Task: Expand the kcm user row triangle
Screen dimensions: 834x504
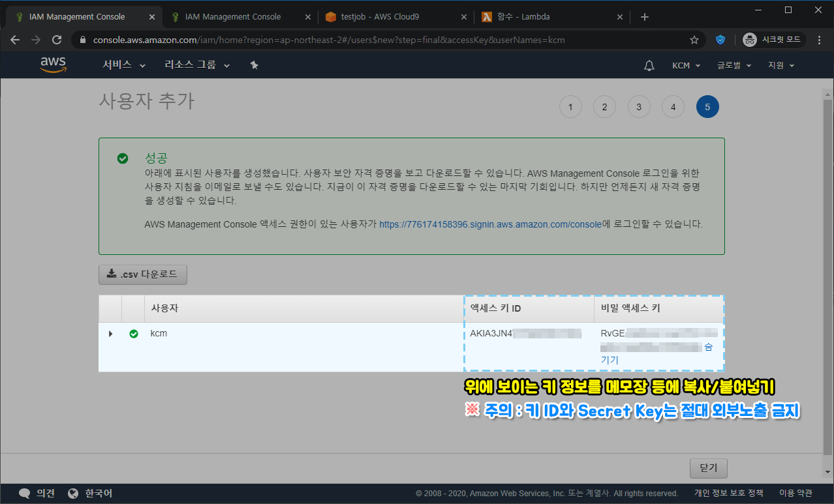Action: click(110, 334)
